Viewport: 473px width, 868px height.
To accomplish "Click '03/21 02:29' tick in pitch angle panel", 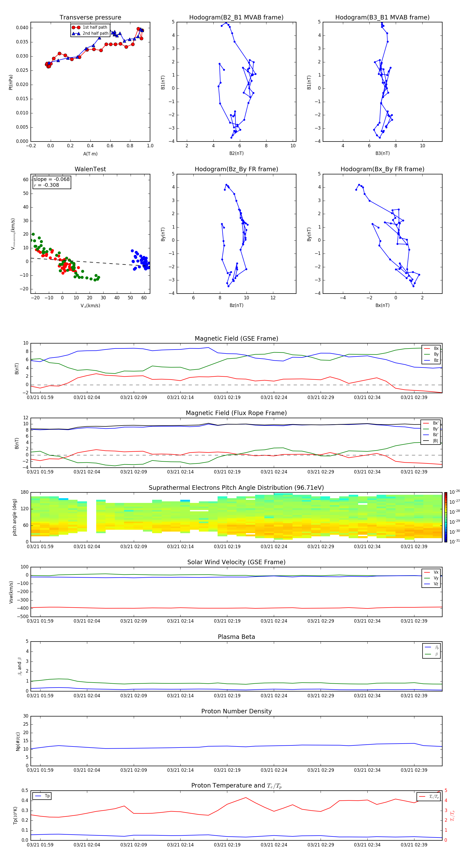I will click(x=321, y=547).
